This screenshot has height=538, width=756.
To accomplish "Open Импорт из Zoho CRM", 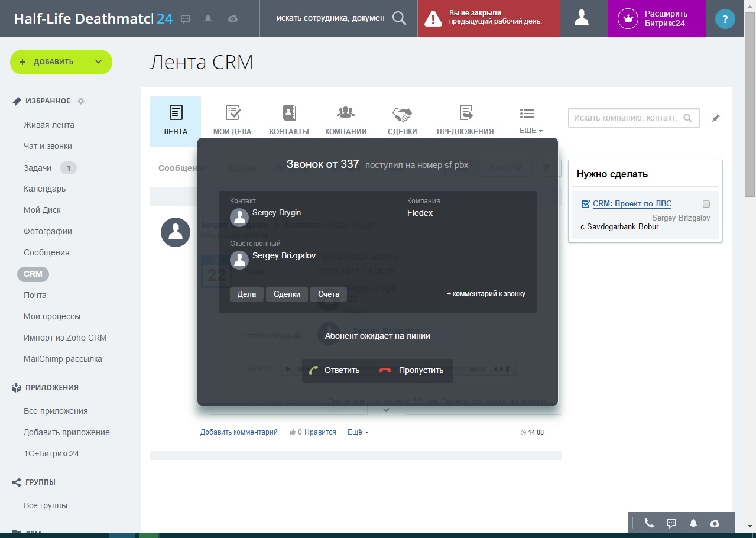I will (x=65, y=338).
